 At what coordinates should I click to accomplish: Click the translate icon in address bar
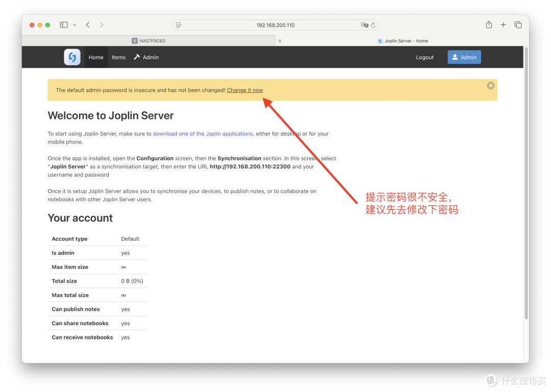click(364, 25)
